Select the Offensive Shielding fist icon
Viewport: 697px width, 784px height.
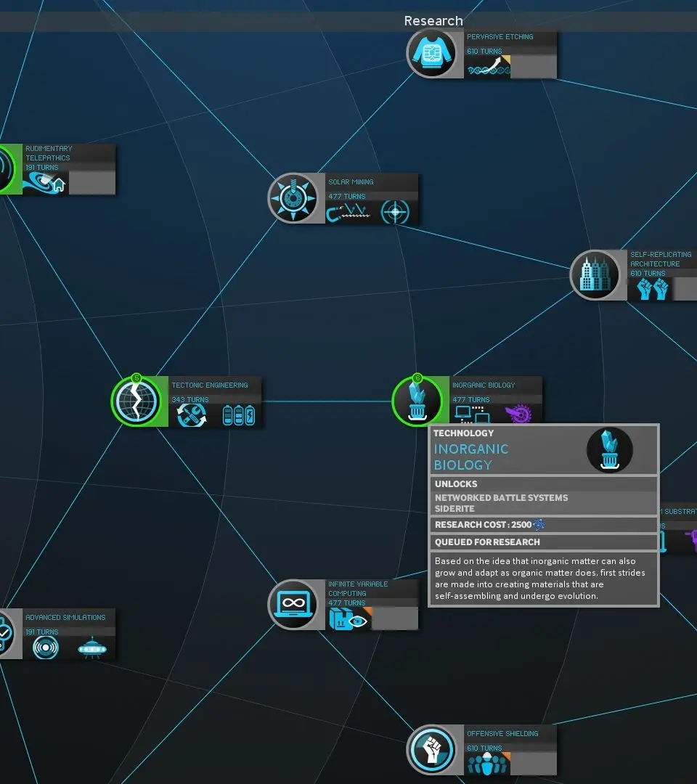433,749
